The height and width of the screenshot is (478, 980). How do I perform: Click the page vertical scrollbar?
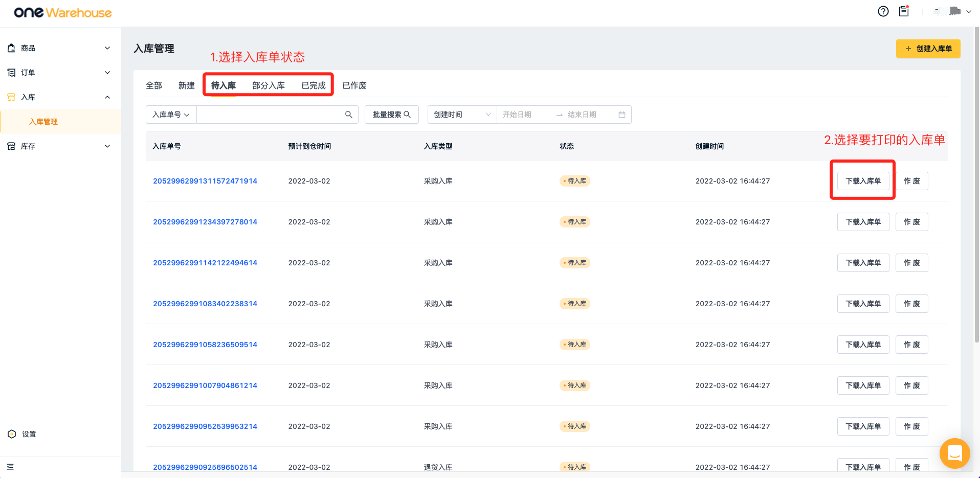[x=977, y=184]
